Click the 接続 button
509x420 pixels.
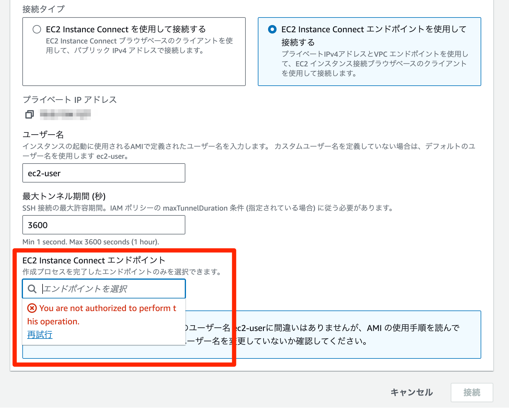[472, 393]
